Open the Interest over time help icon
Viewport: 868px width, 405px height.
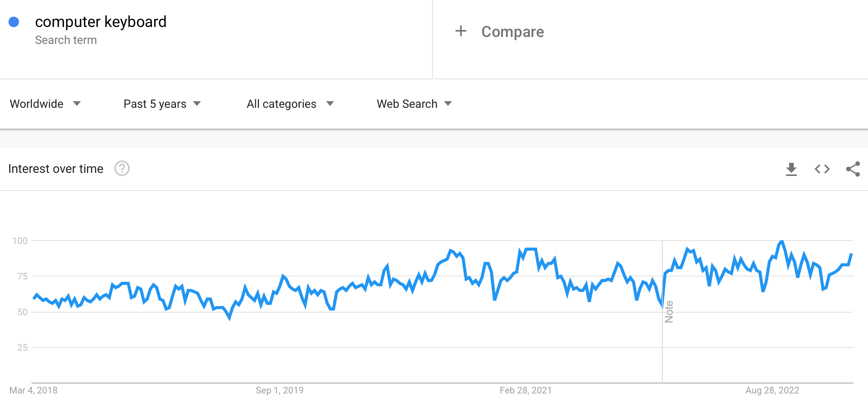[x=122, y=169]
